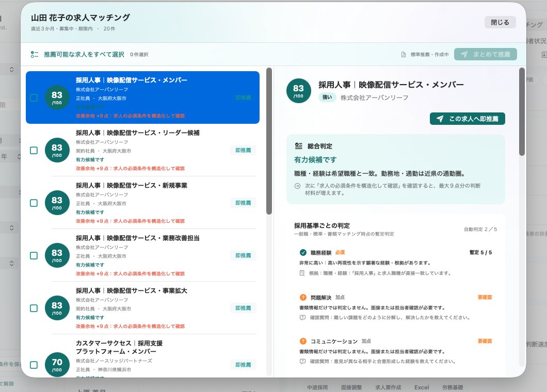
Task: Click the checklist icon beside 推薦可能な求人をすべて選択
Action: (35, 54)
